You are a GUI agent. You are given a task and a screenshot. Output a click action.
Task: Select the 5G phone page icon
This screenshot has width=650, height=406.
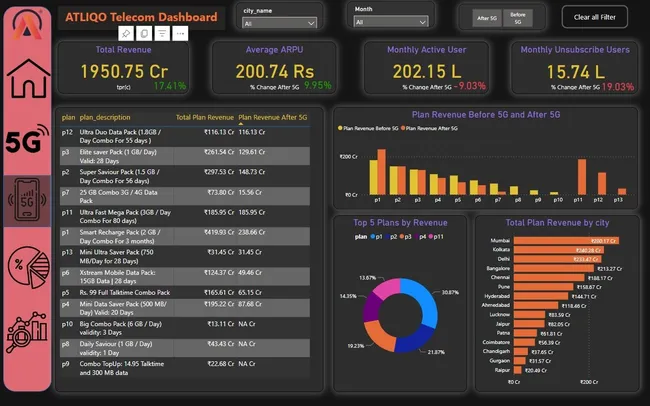(x=27, y=200)
